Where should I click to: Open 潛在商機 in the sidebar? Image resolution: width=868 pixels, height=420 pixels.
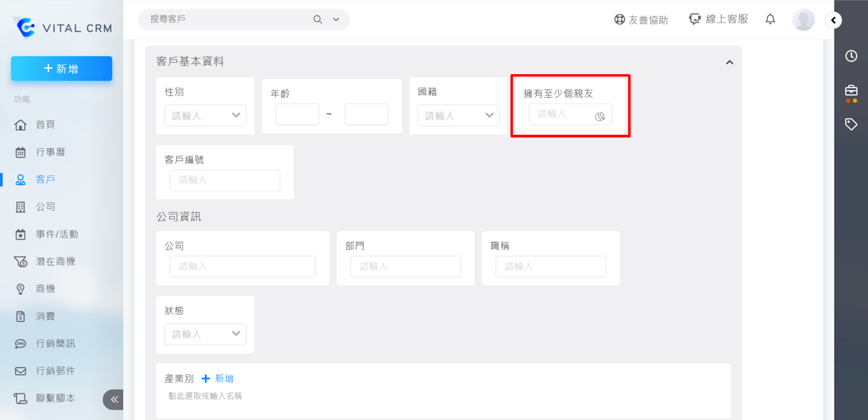pos(55,262)
